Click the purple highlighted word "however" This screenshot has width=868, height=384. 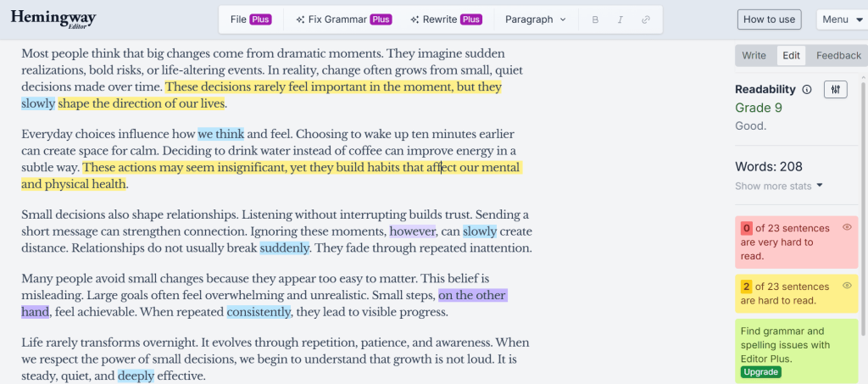(412, 231)
